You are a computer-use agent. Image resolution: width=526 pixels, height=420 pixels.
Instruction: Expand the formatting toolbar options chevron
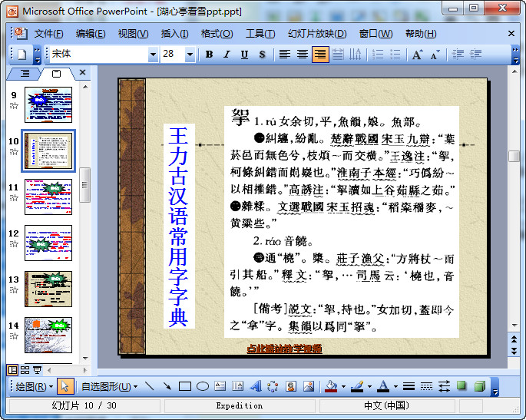coord(515,55)
